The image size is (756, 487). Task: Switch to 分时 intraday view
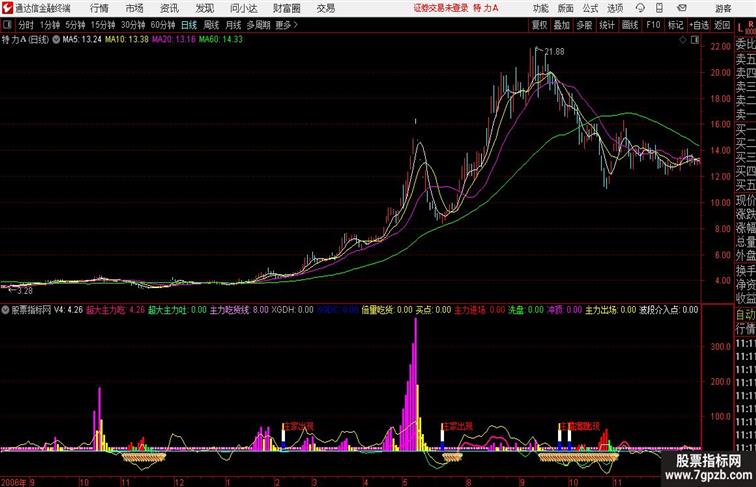(x=26, y=25)
